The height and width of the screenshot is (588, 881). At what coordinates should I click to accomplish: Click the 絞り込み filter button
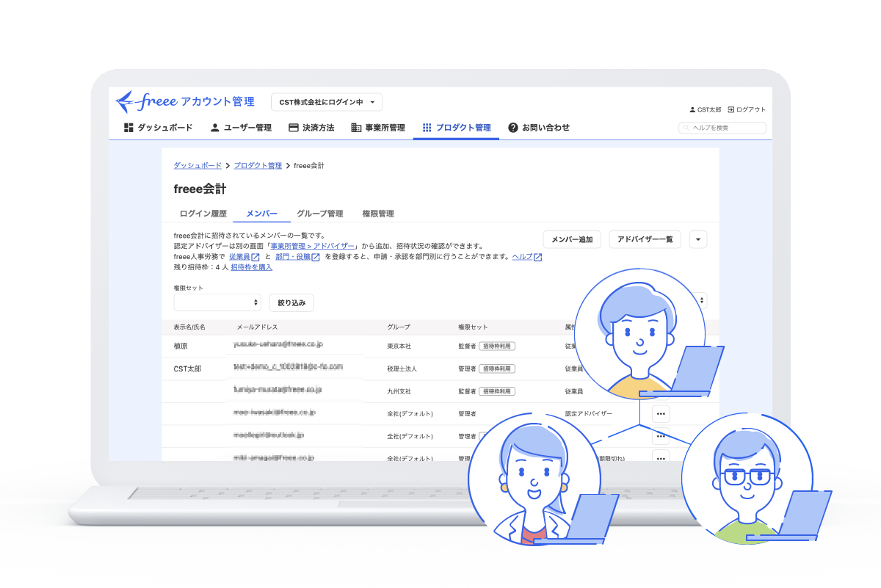291,302
